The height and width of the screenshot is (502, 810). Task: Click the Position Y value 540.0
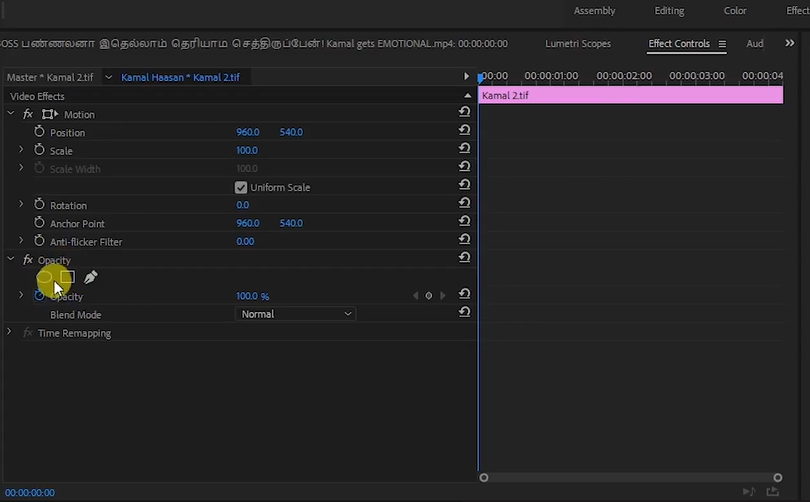point(291,132)
